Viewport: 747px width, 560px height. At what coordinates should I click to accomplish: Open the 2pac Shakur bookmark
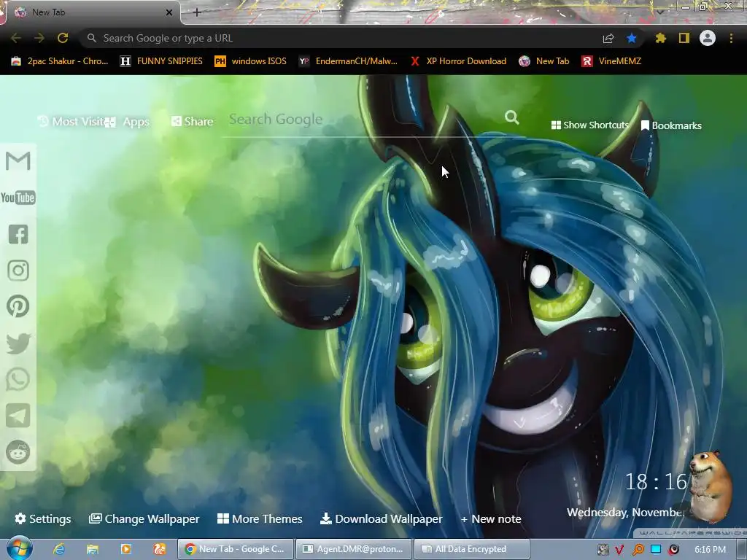pyautogui.click(x=60, y=61)
